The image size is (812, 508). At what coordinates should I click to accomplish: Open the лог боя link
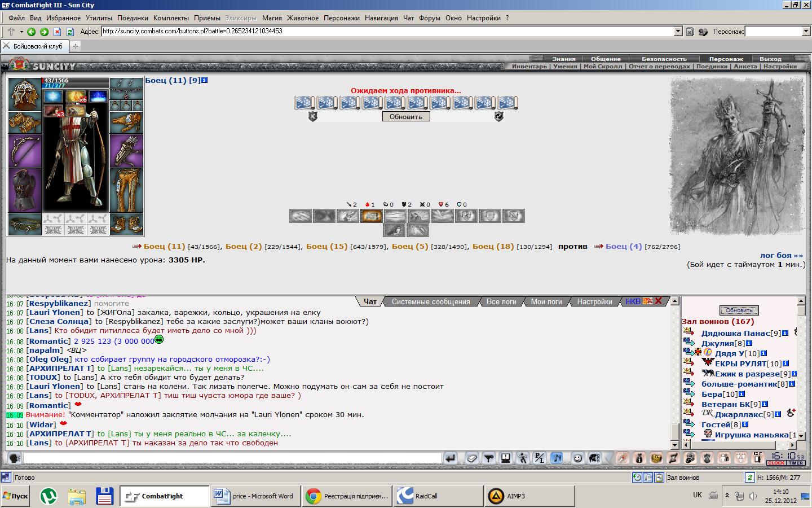click(781, 255)
